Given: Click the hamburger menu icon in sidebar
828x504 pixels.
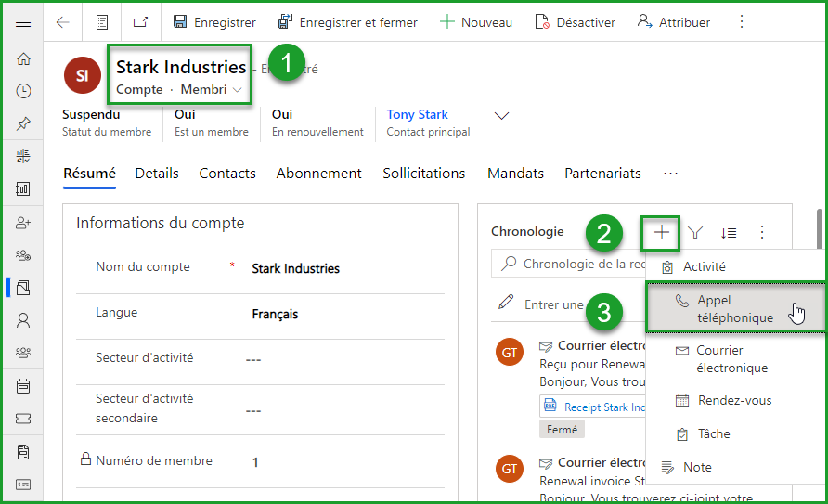Looking at the screenshot, I should click(x=23, y=22).
